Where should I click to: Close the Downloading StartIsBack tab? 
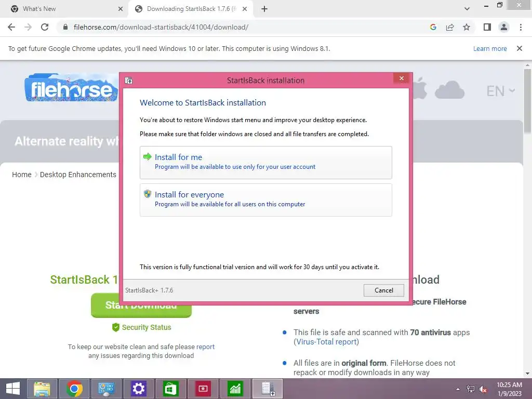245,9
